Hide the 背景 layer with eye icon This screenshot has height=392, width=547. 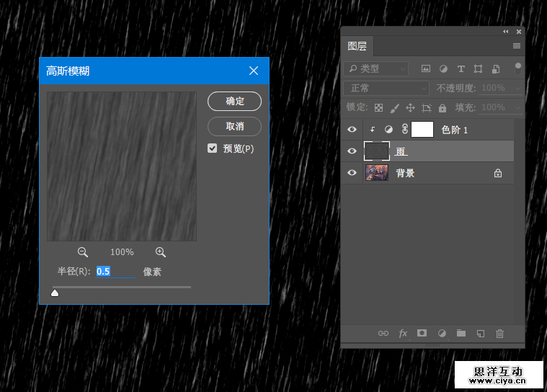tap(352, 173)
